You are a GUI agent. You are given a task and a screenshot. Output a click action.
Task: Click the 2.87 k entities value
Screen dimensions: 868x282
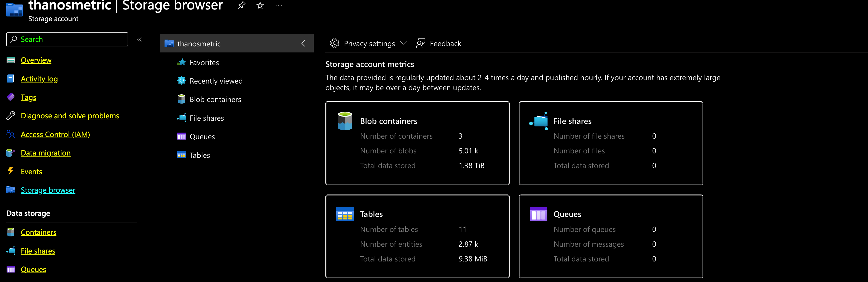coord(468,244)
